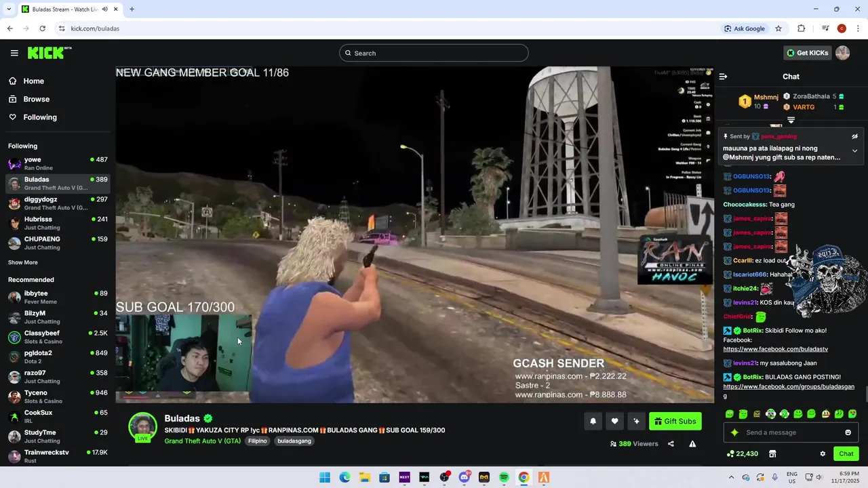The width and height of the screenshot is (868, 488).
Task: Click the KICK logo
Action: tap(50, 53)
